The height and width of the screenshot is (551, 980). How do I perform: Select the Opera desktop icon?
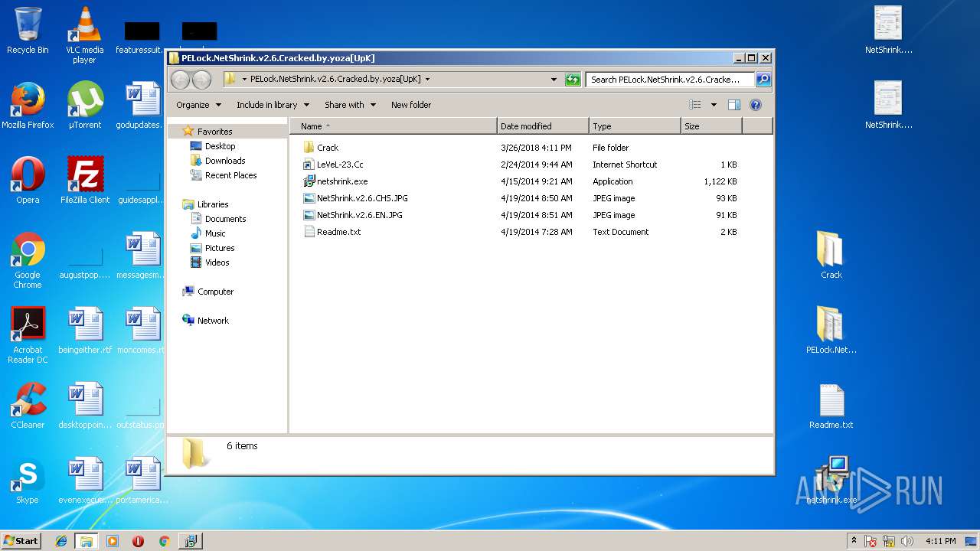coord(28,180)
